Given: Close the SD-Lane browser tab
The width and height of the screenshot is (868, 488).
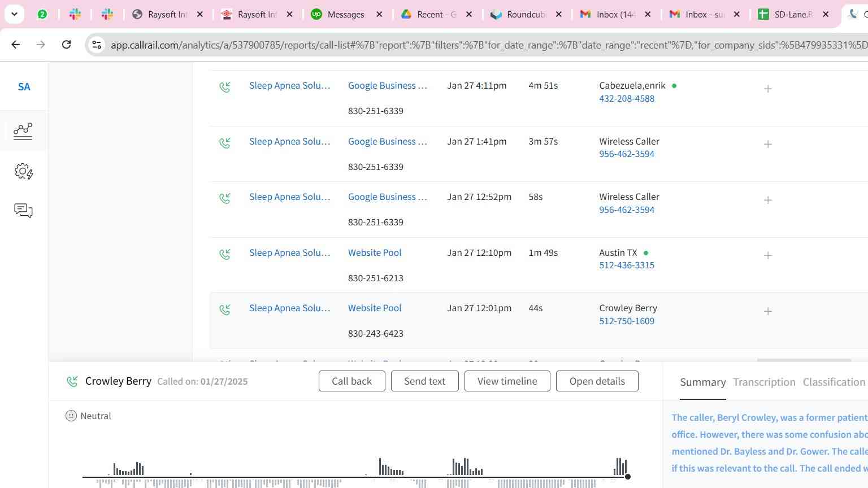Looking at the screenshot, I should pyautogui.click(x=826, y=14).
